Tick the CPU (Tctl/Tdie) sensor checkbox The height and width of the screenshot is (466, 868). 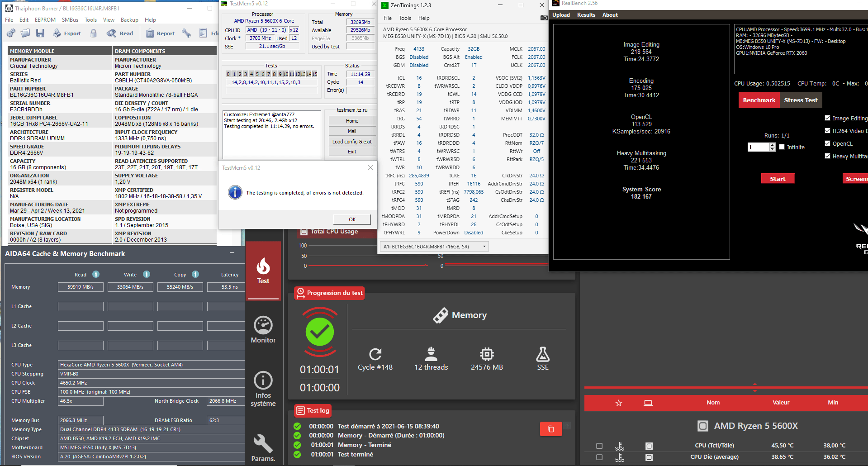(x=599, y=446)
